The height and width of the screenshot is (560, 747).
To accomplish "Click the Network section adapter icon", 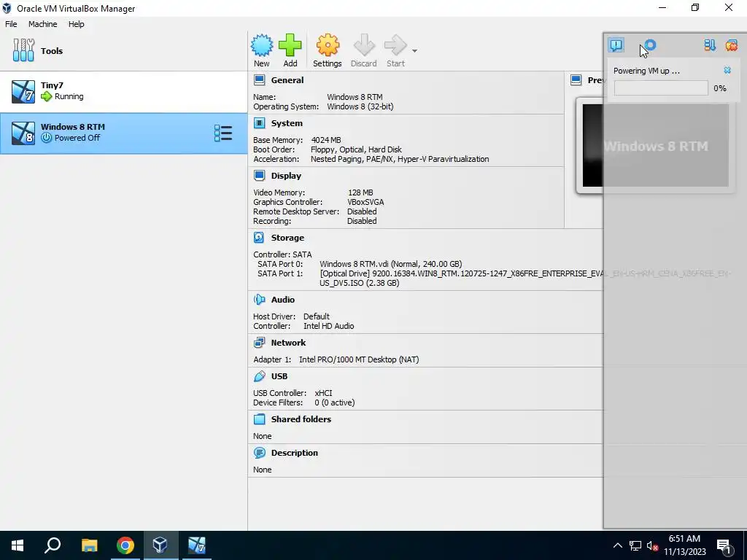I will (259, 343).
